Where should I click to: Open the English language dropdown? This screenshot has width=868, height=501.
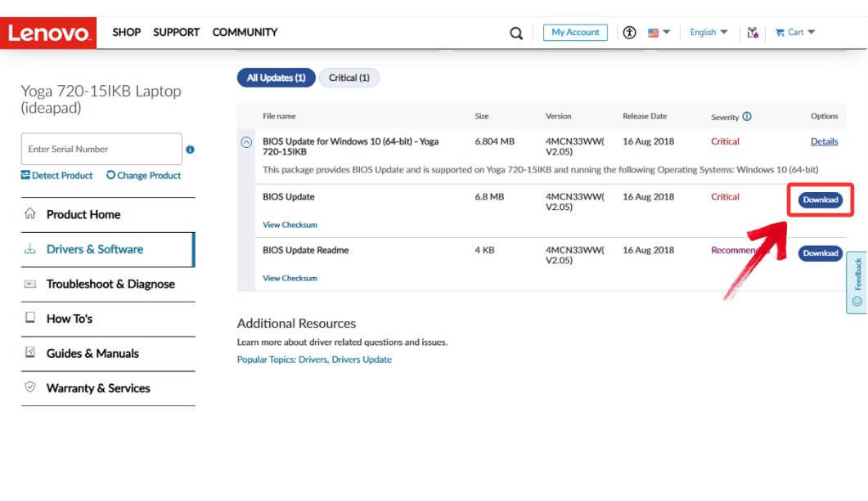(708, 33)
